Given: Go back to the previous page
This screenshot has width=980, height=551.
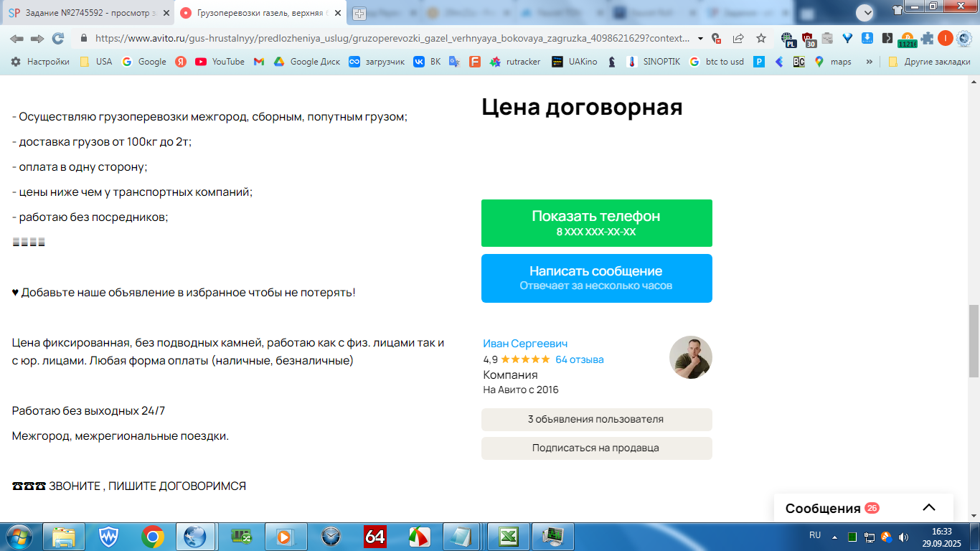Looking at the screenshot, I should click(17, 39).
